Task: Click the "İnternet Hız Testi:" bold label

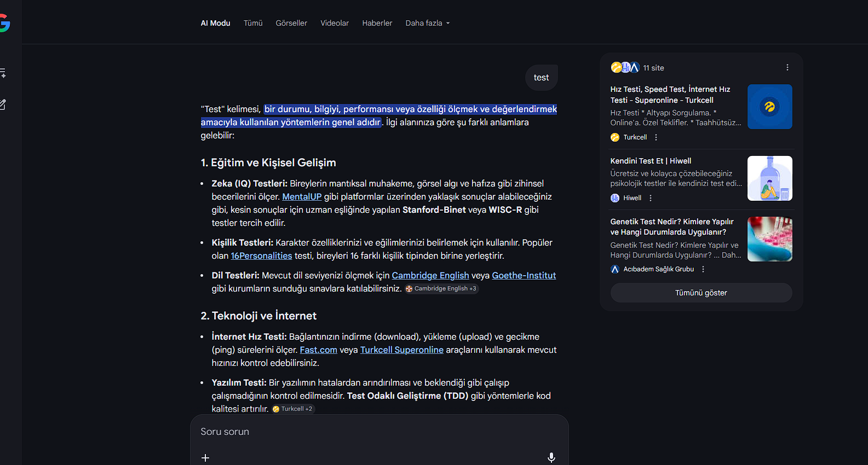Action: (x=249, y=336)
